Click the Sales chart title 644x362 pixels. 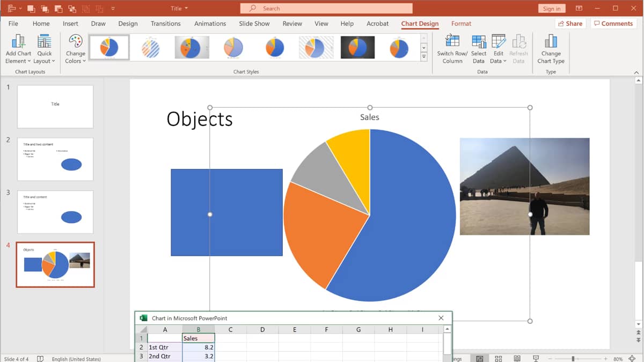pyautogui.click(x=370, y=117)
